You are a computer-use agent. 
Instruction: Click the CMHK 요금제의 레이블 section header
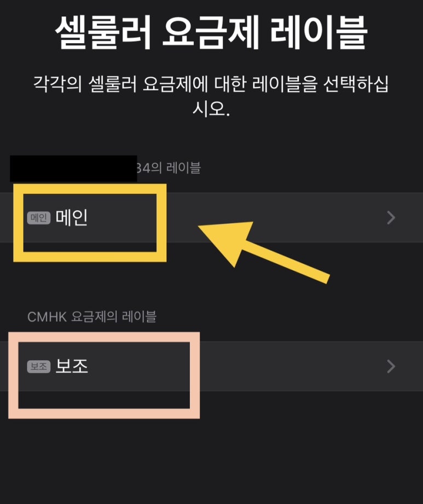92,317
